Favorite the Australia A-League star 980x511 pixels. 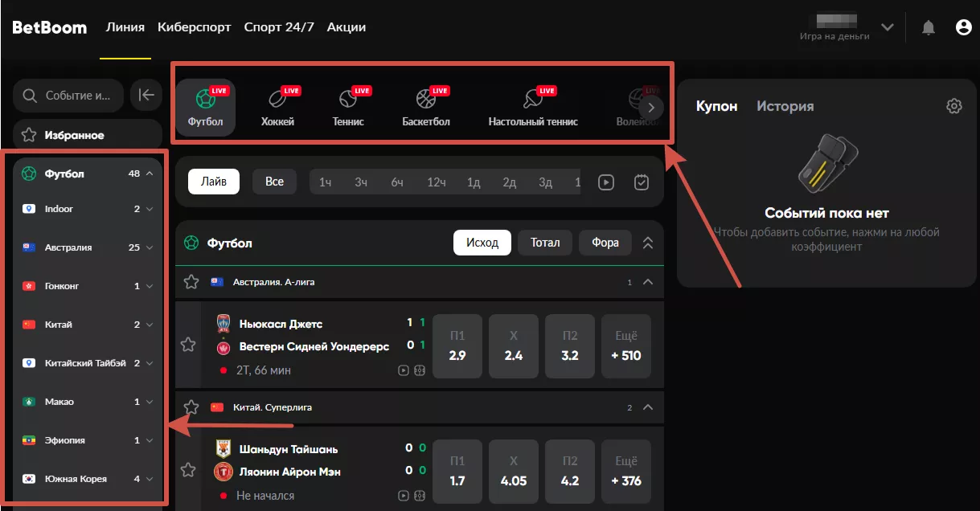[x=191, y=282]
